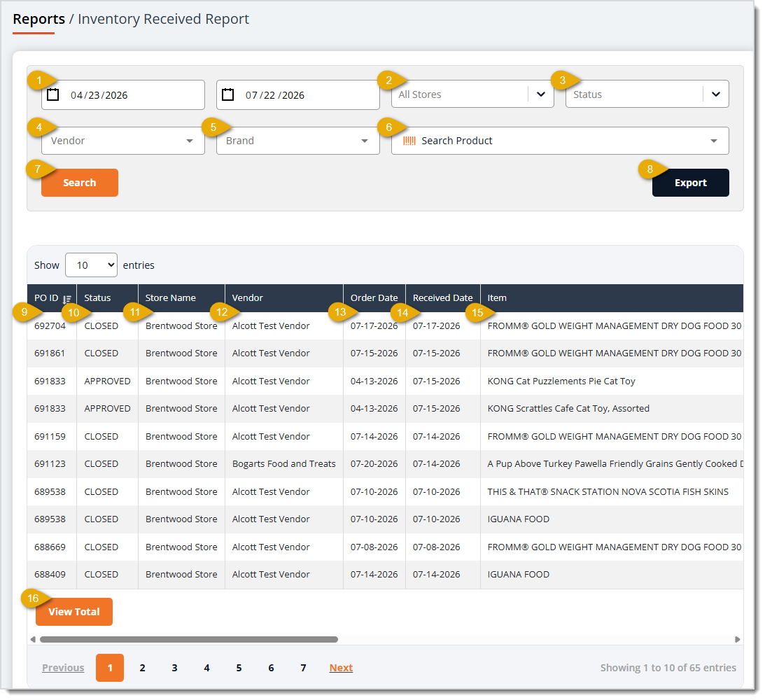Viewport: 765px width, 700px height.
Task: Open the Search Product dropdown
Action: [560, 141]
